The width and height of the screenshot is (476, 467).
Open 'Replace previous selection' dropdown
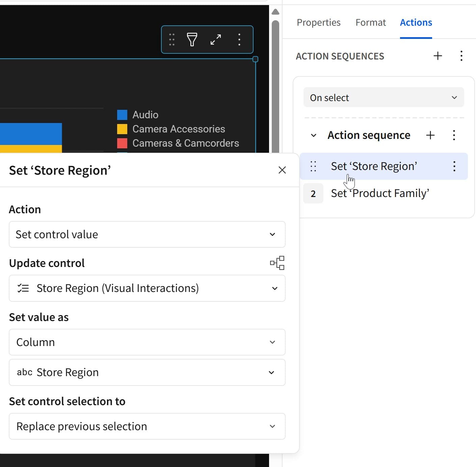click(x=147, y=426)
